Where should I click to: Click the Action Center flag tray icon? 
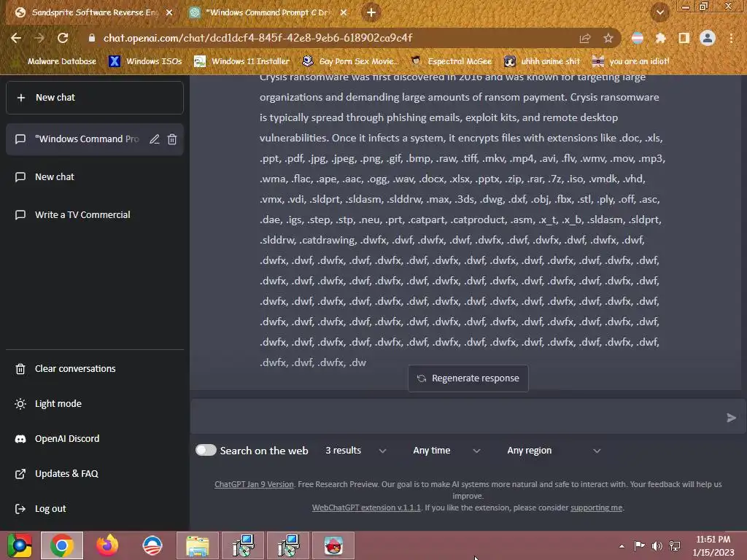(639, 546)
